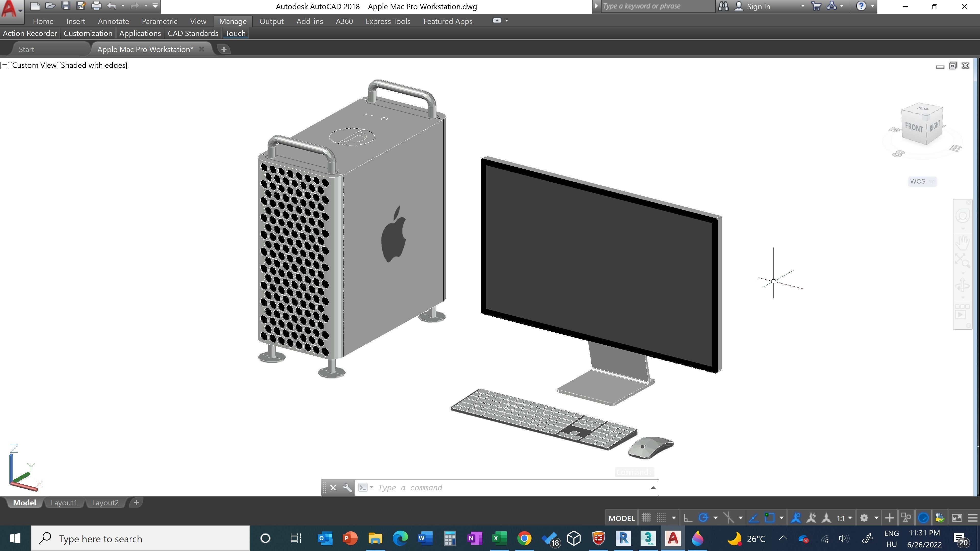
Task: Switch to the View ribbon tab
Action: click(198, 21)
